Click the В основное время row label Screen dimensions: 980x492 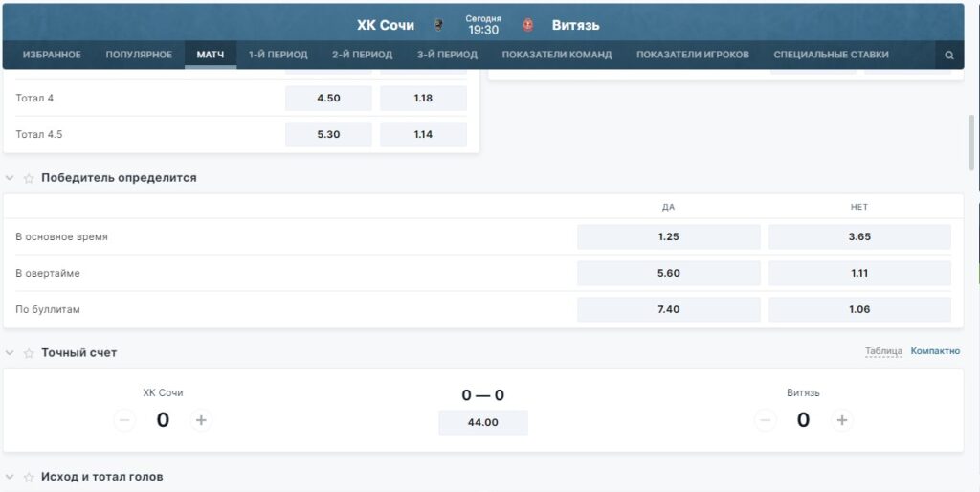click(61, 237)
